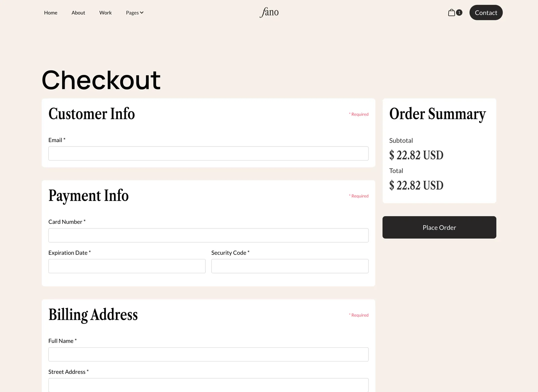
Task: Open the Pages chevron arrow
Action: click(142, 13)
